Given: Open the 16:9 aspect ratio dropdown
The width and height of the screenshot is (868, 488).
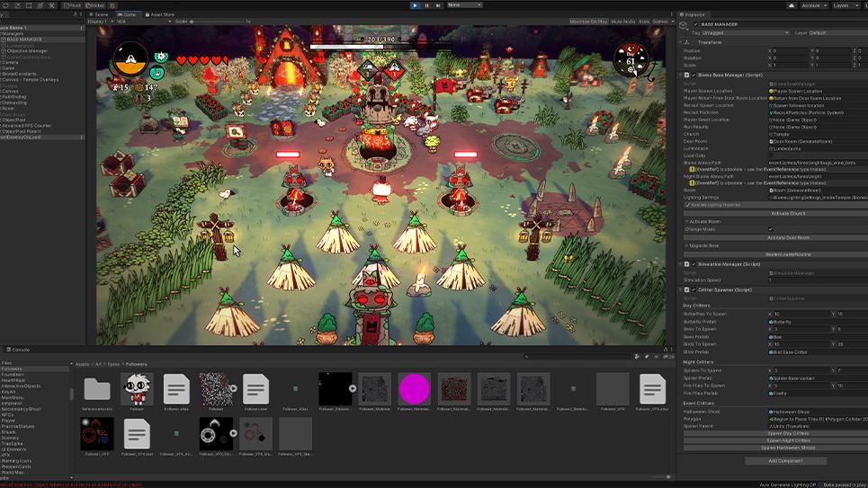Looking at the screenshot, I should pos(144,22).
